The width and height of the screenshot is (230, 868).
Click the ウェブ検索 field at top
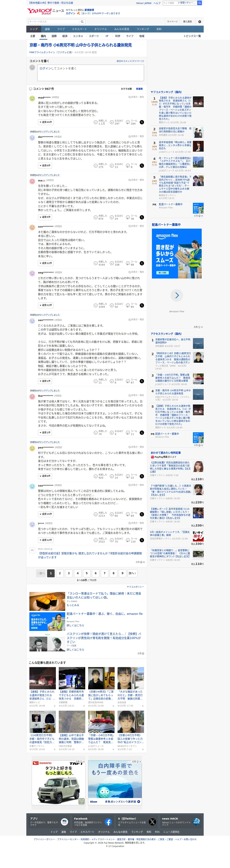pyautogui.click(x=170, y=3)
